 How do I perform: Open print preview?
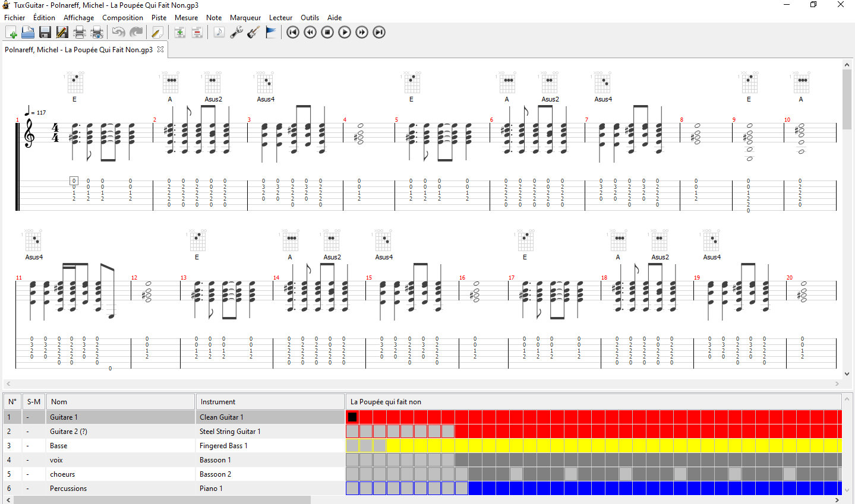pos(97,32)
